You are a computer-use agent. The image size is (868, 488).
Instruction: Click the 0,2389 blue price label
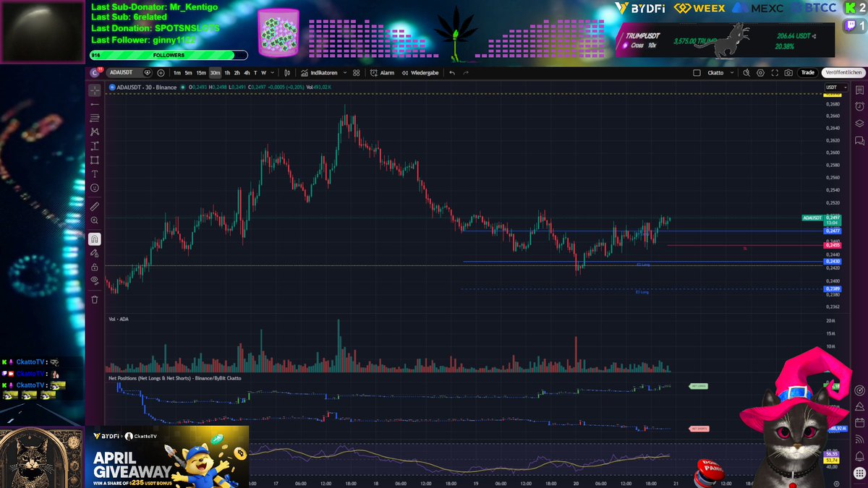tap(832, 288)
